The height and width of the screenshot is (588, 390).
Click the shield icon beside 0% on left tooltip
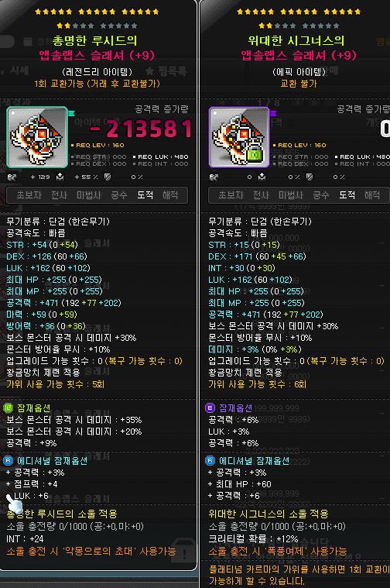108,177
